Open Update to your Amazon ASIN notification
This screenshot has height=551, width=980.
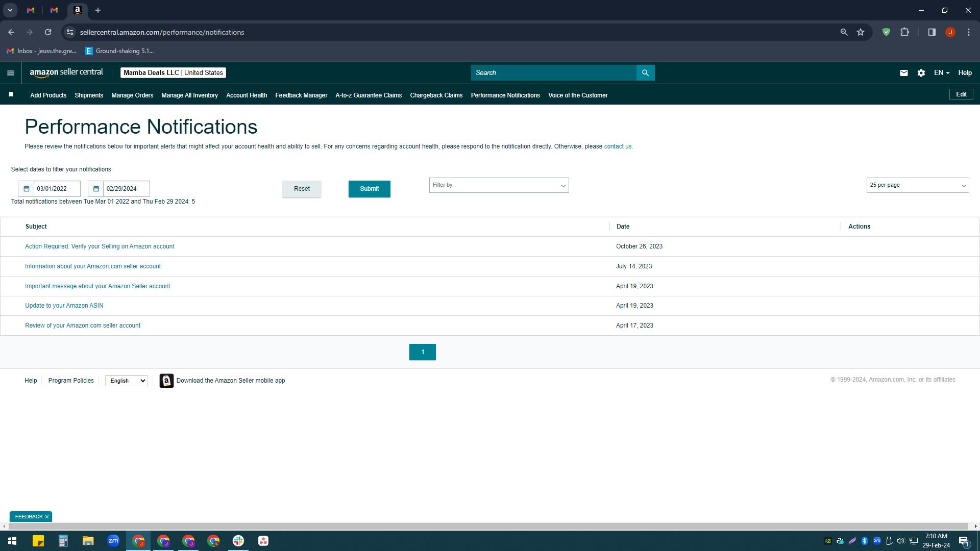(64, 306)
